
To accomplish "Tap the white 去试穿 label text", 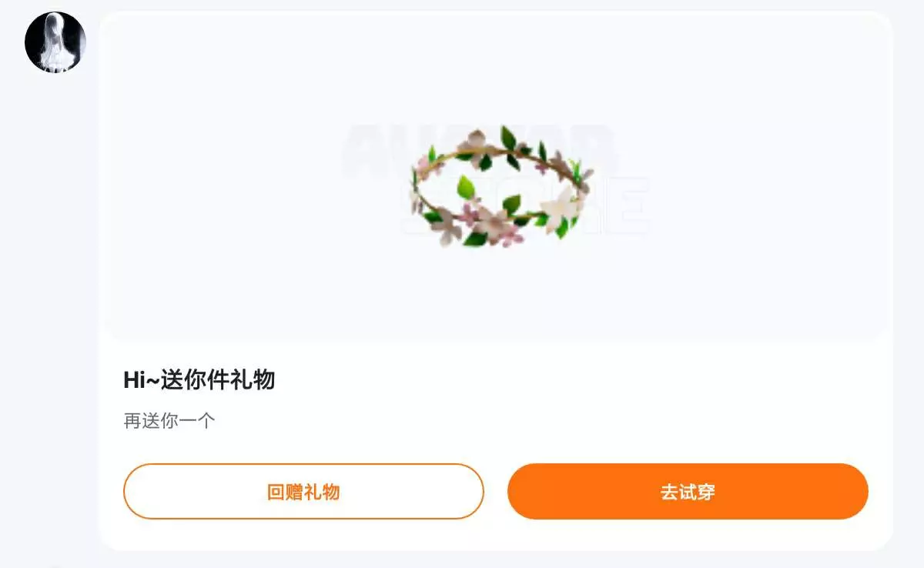I will click(688, 492).
